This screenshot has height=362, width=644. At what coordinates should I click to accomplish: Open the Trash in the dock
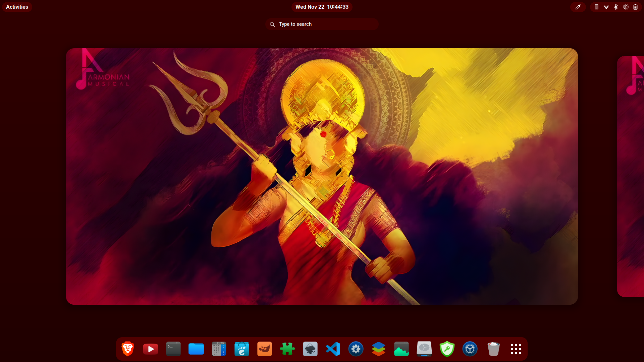(x=493, y=349)
